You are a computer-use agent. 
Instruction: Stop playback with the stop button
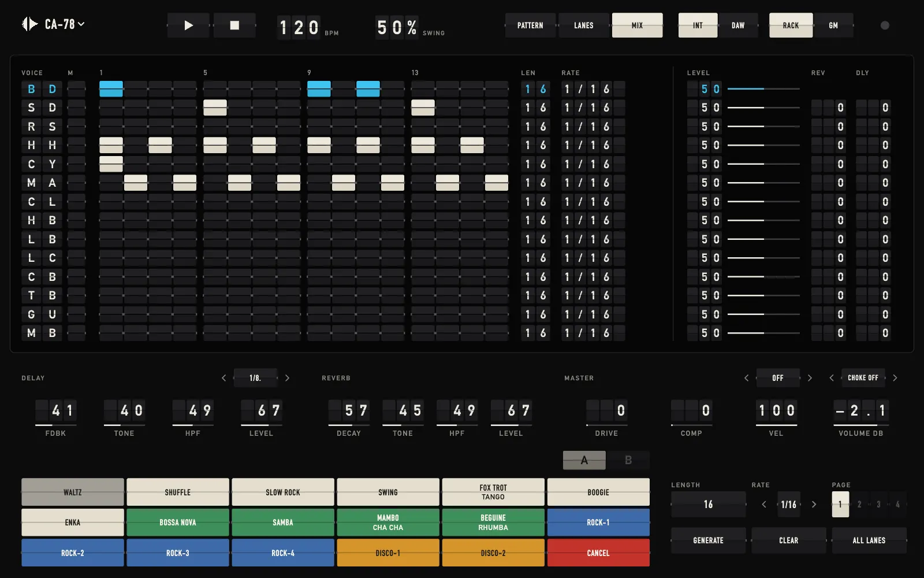tap(234, 25)
